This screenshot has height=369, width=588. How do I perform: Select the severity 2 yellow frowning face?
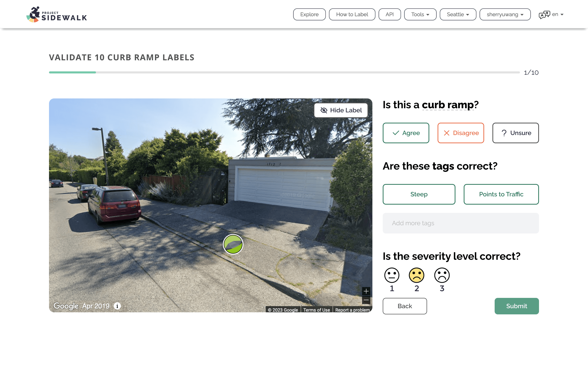click(417, 275)
